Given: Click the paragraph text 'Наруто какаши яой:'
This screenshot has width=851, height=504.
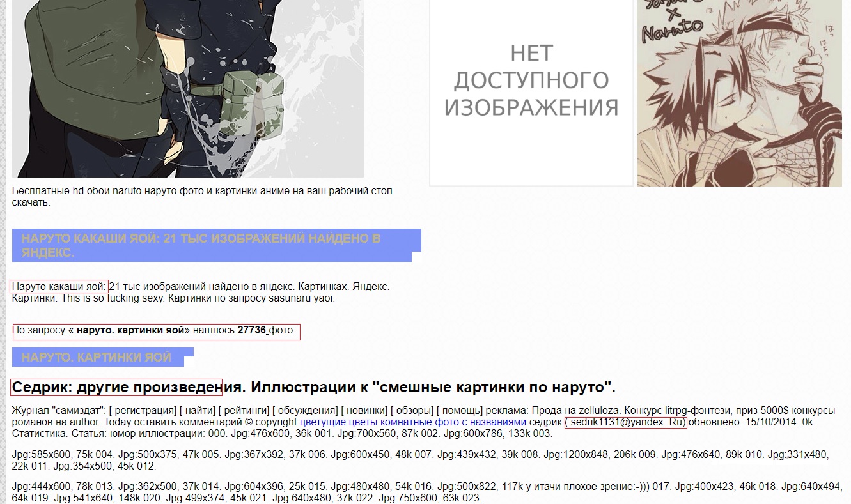Looking at the screenshot, I should 59,287.
